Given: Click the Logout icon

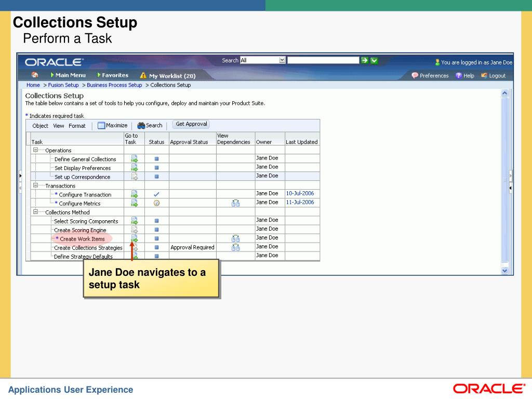Looking at the screenshot, I should 484,75.
